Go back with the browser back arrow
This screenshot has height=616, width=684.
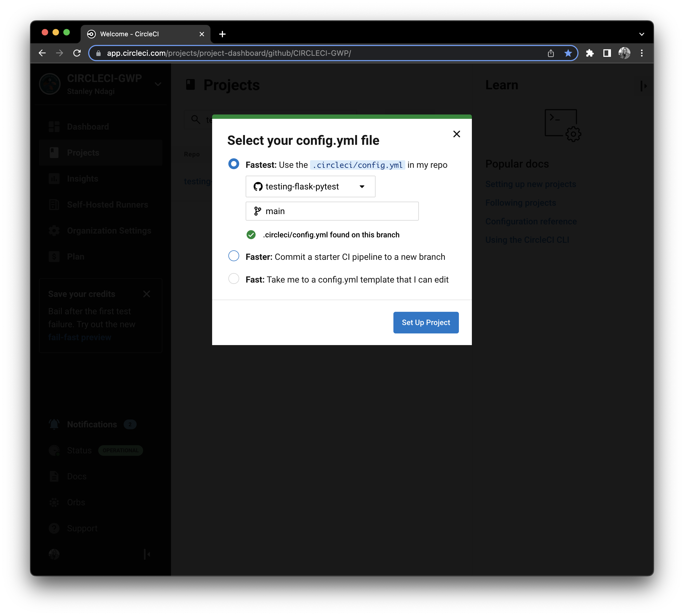[42, 53]
